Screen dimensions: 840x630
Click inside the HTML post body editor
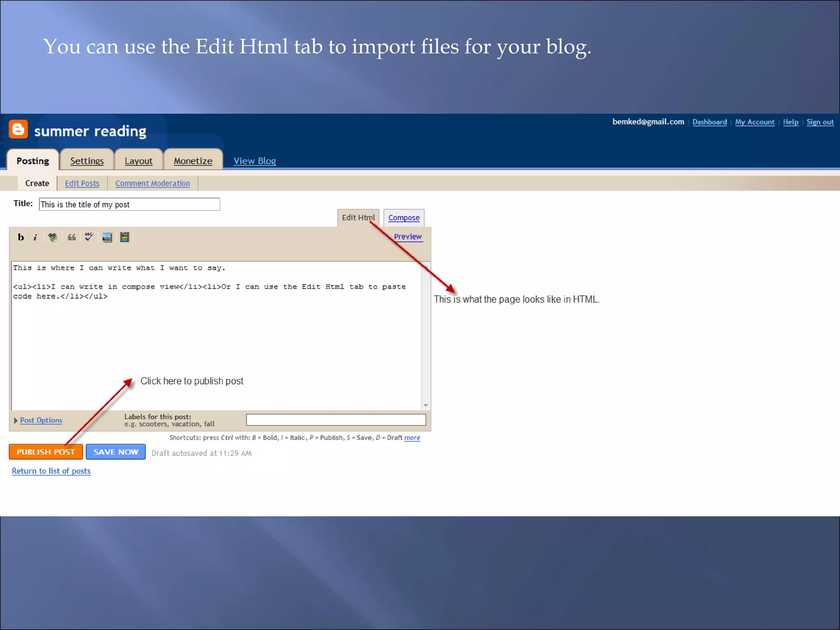(216, 336)
